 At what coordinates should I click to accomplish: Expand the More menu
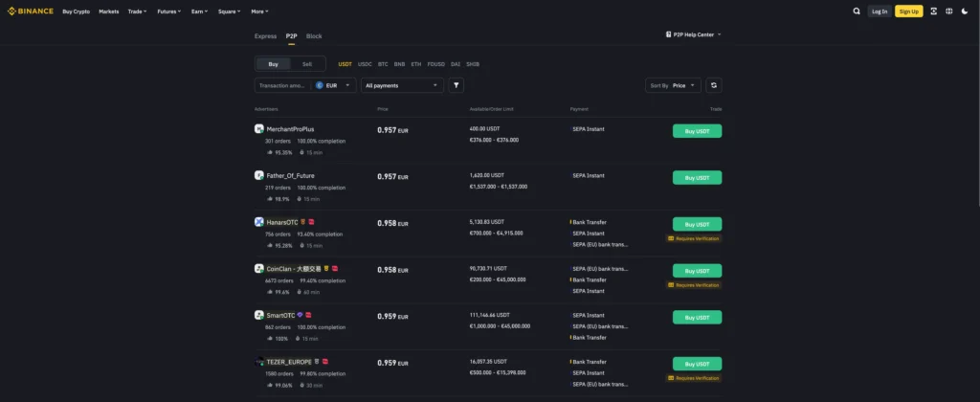point(260,11)
